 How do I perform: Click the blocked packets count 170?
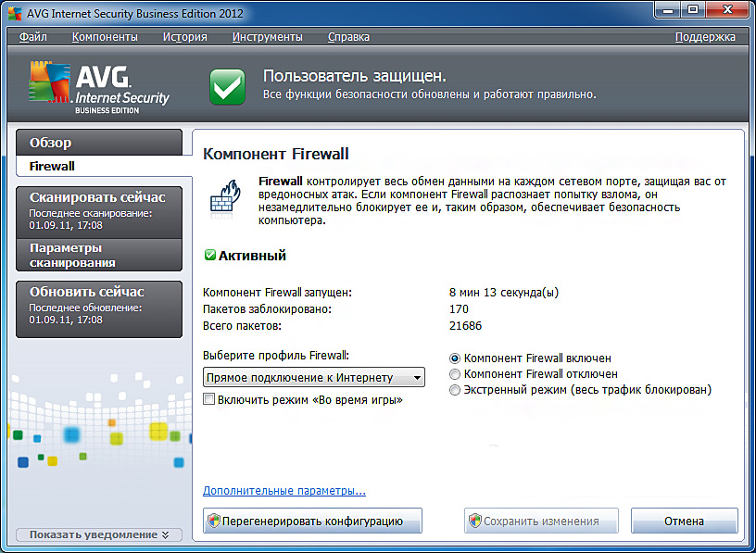[459, 309]
